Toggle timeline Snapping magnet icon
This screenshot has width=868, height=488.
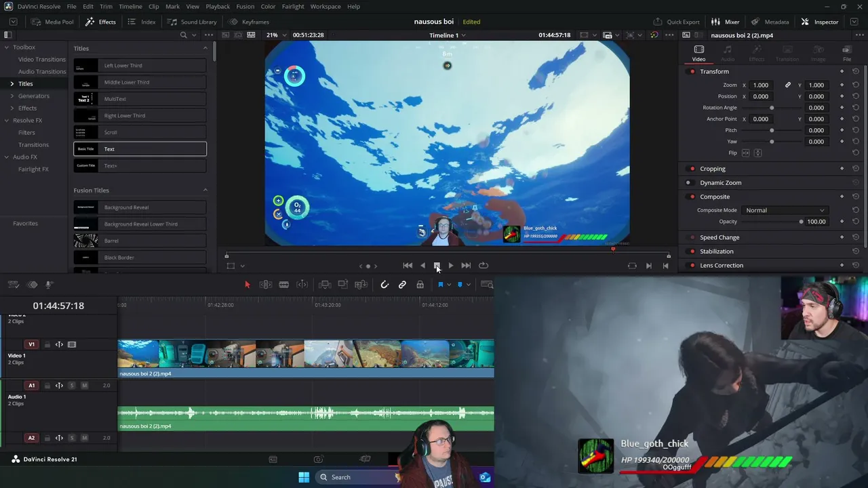pos(384,285)
